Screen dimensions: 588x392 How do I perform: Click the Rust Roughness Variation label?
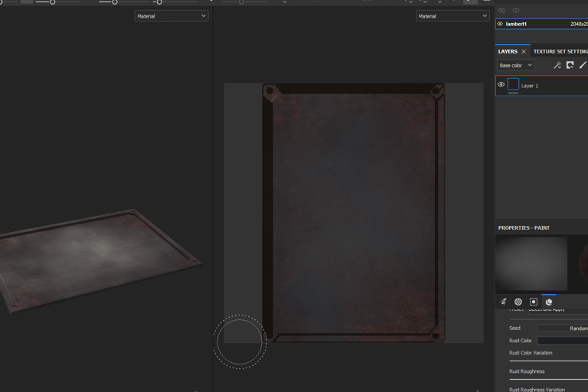537,390
